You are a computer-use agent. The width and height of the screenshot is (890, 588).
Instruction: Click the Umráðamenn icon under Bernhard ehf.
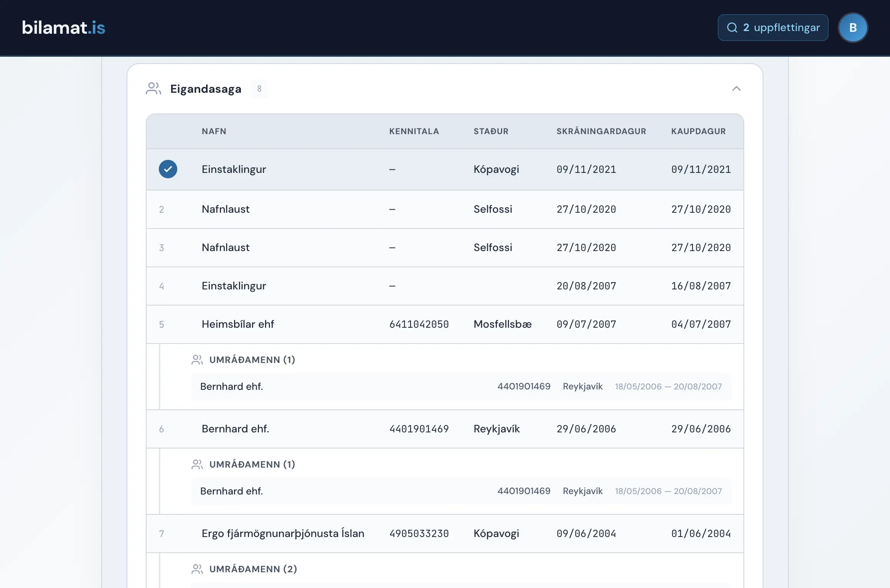pos(197,464)
